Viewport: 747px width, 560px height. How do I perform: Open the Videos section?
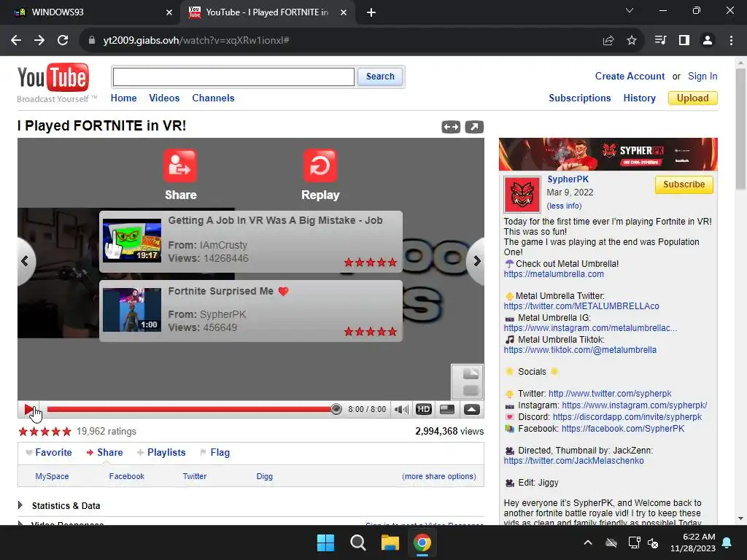click(164, 98)
